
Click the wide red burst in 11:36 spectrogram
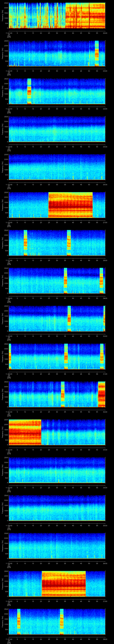[x=64, y=584]
